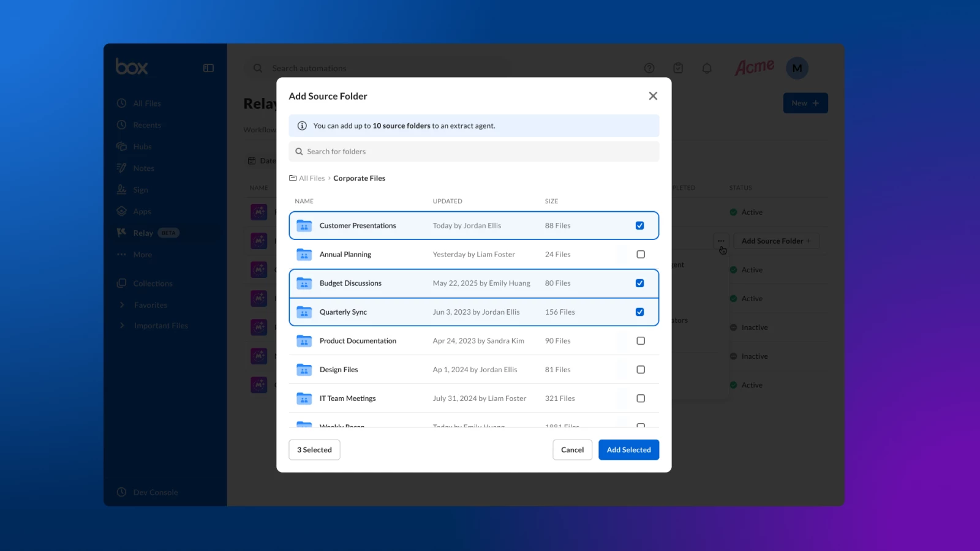Click the Date filter in Relay page
Viewport: 980px width, 551px height.
[262, 161]
